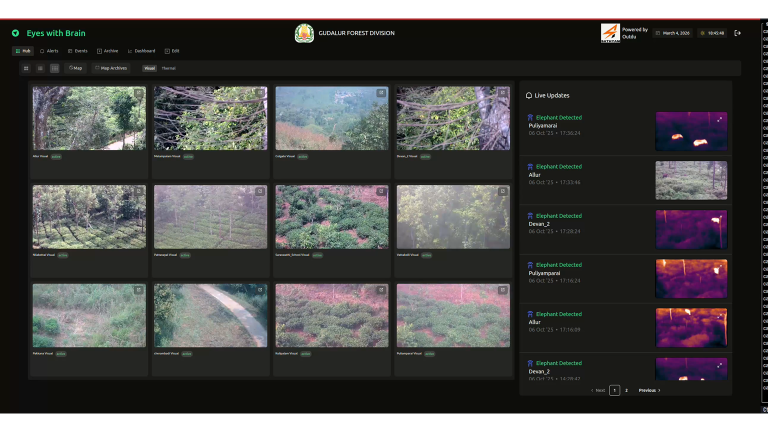This screenshot has height=432, width=768.
Task: Click the Eyes with Brain title text
Action: click(56, 33)
